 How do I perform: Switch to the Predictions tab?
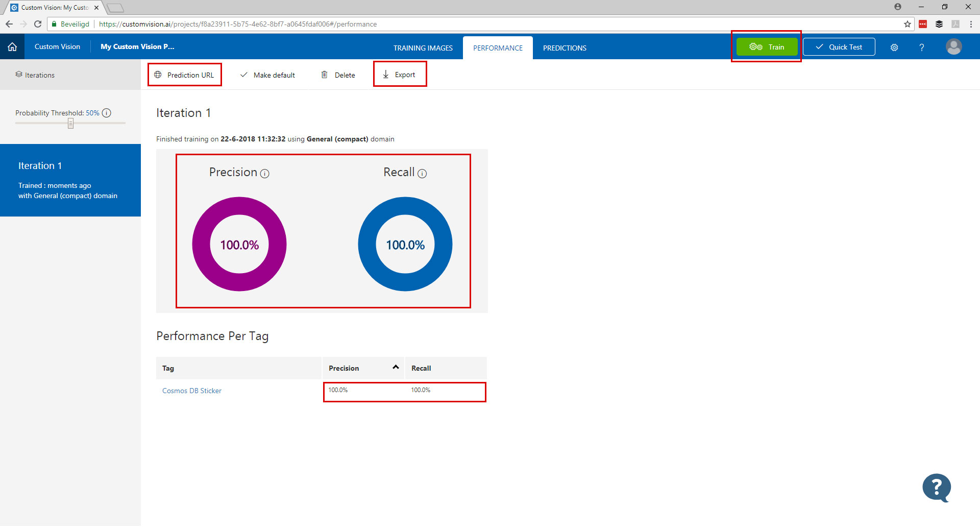565,48
